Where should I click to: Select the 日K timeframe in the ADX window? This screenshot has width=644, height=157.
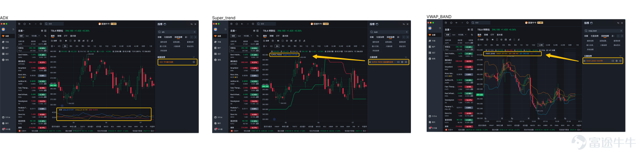tap(65, 46)
